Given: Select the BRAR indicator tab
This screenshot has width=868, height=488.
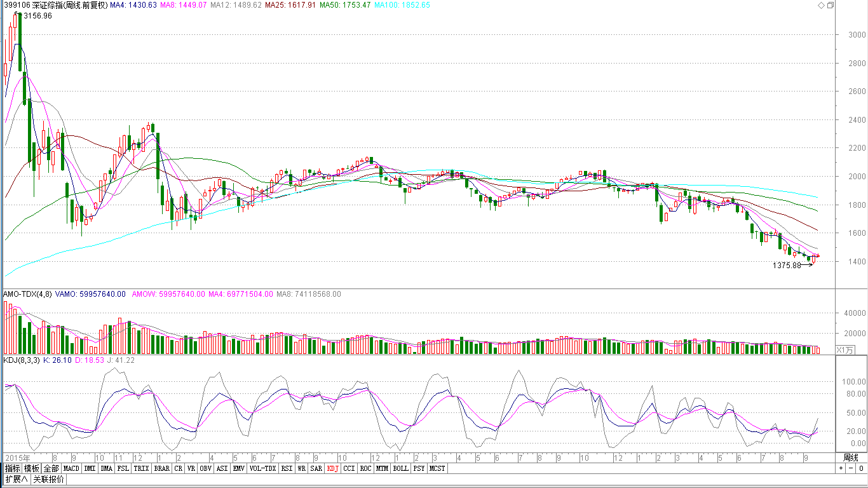Looking at the screenshot, I should [162, 468].
